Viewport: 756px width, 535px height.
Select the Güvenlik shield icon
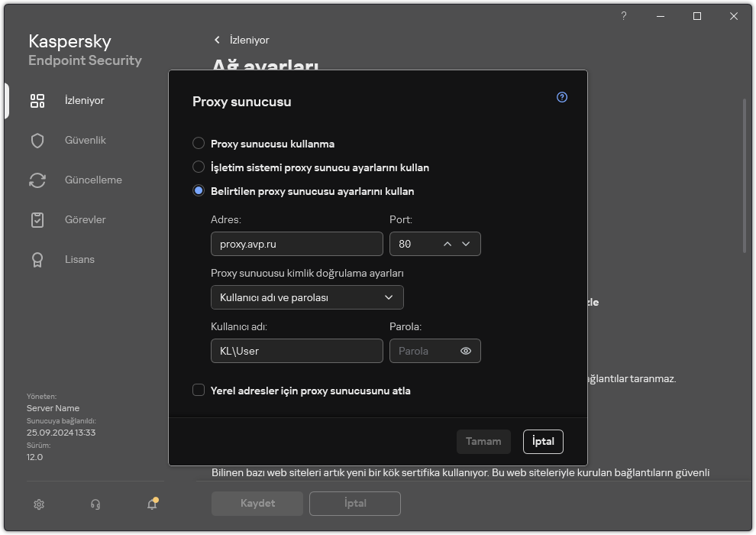[37, 140]
